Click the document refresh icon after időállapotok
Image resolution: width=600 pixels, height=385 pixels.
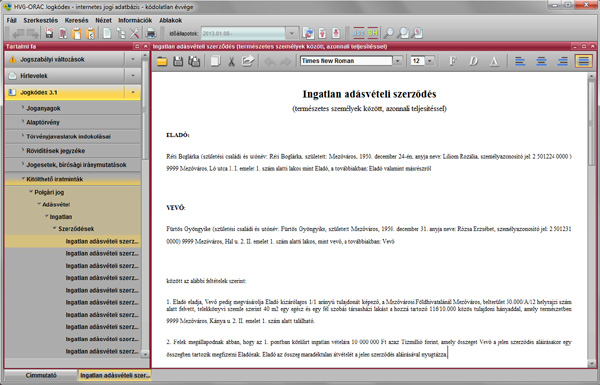point(308,33)
